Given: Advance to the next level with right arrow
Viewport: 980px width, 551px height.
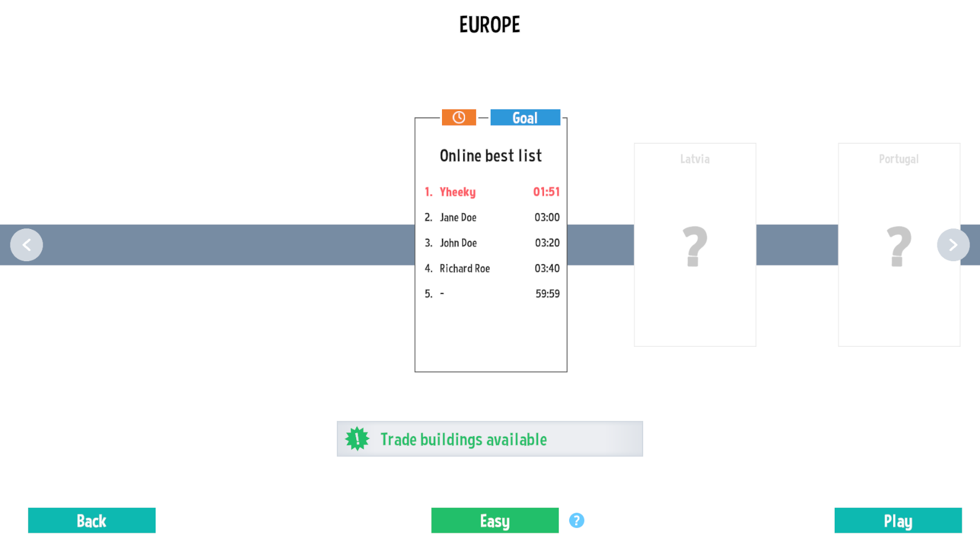Looking at the screenshot, I should [x=953, y=245].
